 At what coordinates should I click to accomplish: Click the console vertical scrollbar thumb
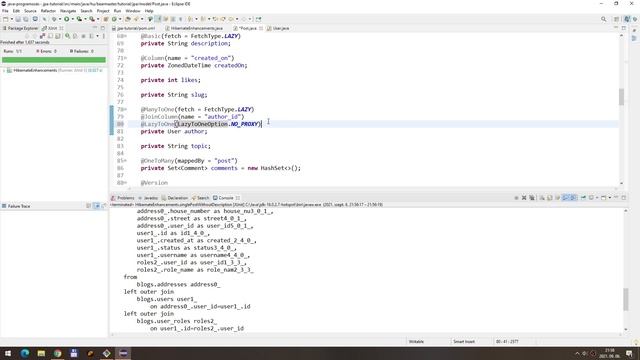point(626,299)
